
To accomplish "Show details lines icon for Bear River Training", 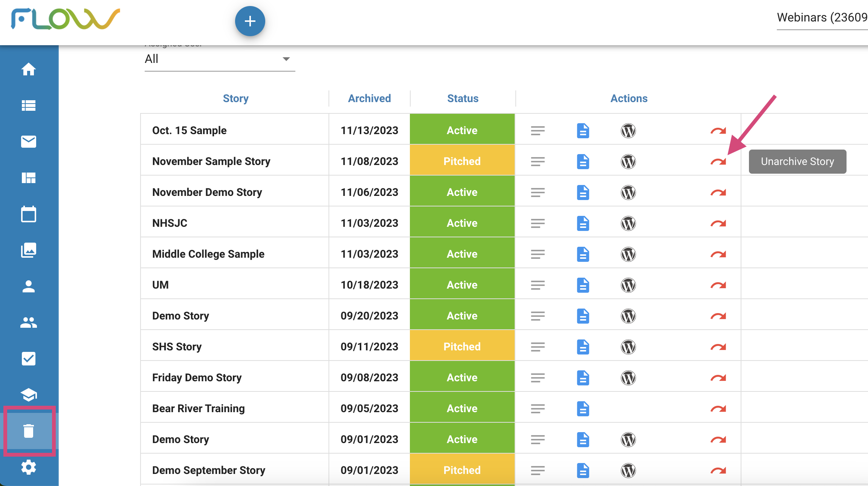I will [538, 409].
